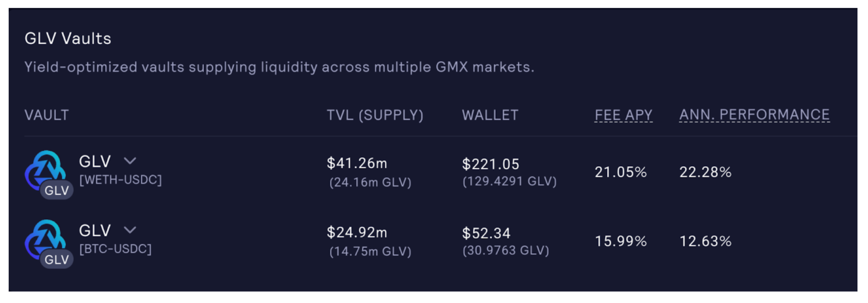Select the GLV [WETH-USDC] vault name
This screenshot has height=303, width=868.
[x=95, y=161]
